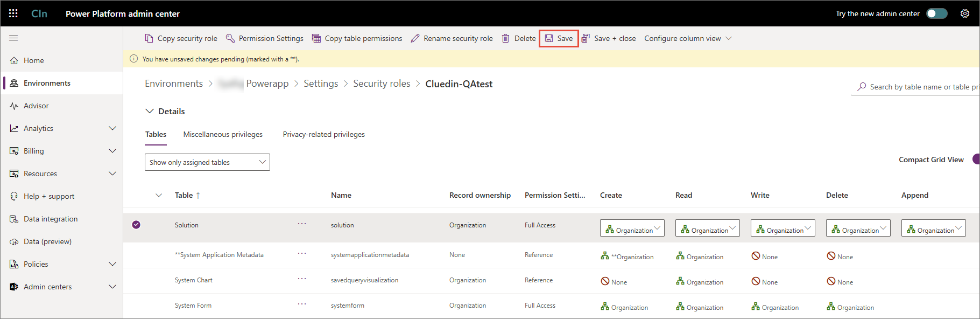Open Solution Read privilege dropdown
980x319 pixels.
pos(708,228)
